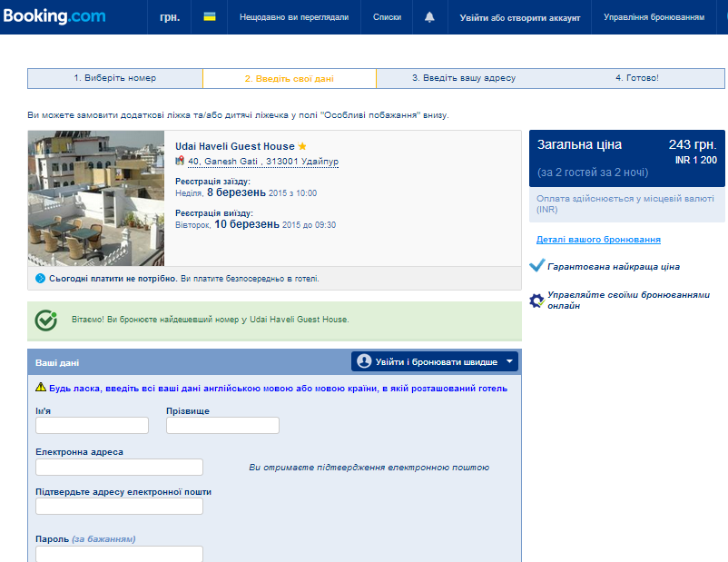Select step '2. Введіть свої дані'
The height and width of the screenshot is (562, 728).
pos(290,78)
